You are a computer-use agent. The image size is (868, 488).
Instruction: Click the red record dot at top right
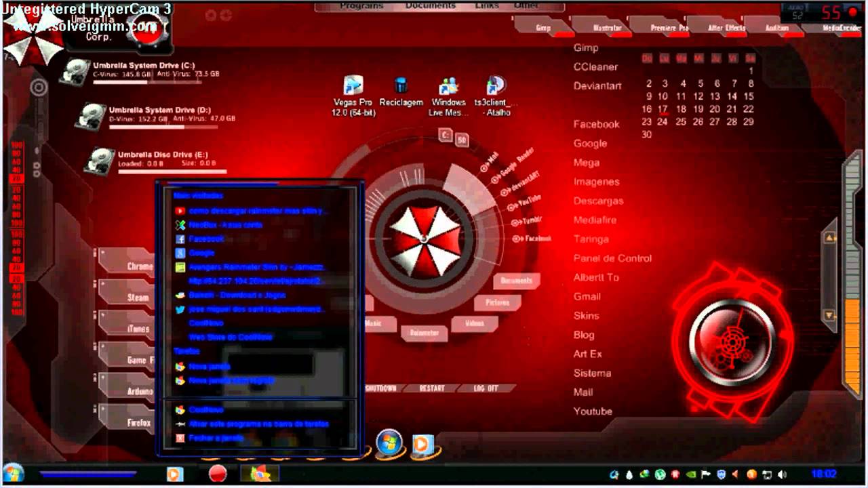(853, 12)
